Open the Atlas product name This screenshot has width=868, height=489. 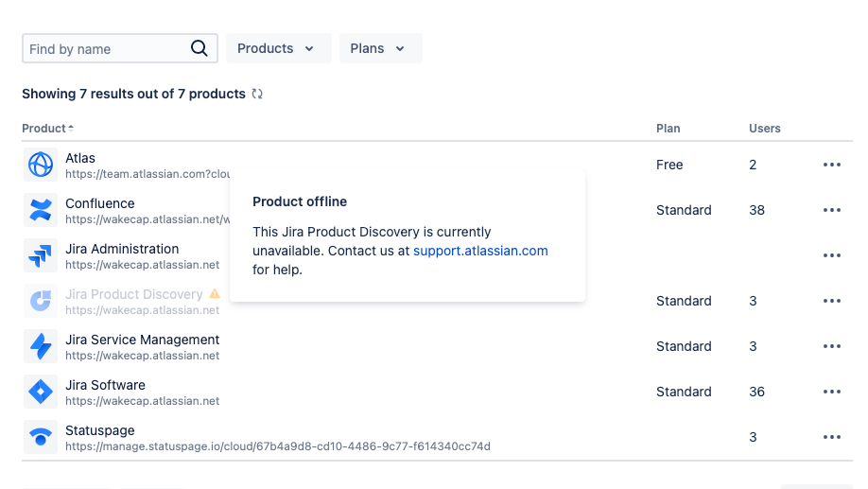tap(80, 158)
